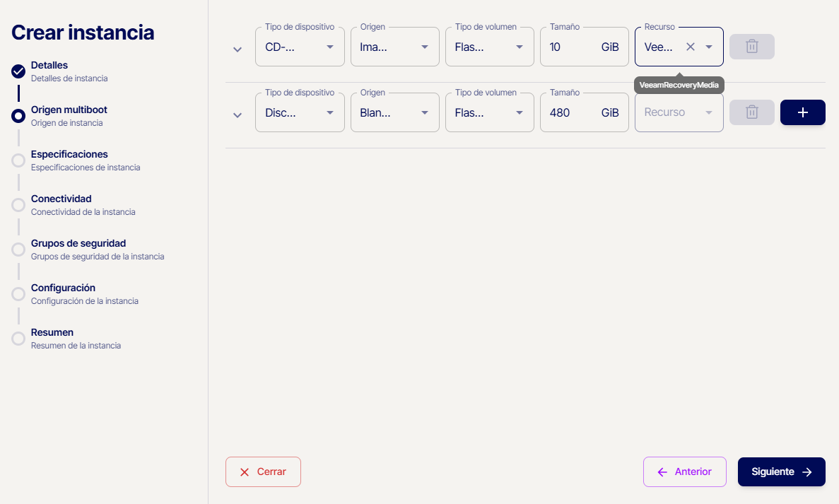
Task: Go to the Grupos de seguridad step
Action: tap(78, 243)
